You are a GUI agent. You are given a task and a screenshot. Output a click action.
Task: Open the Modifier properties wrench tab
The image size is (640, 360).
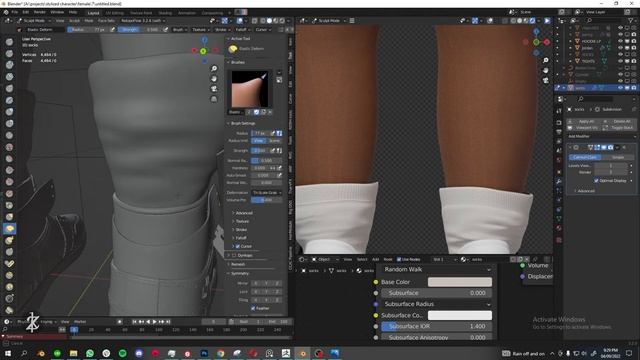559,181
